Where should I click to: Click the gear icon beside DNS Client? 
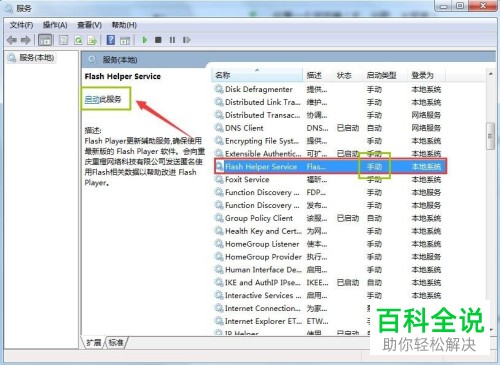[x=219, y=128]
